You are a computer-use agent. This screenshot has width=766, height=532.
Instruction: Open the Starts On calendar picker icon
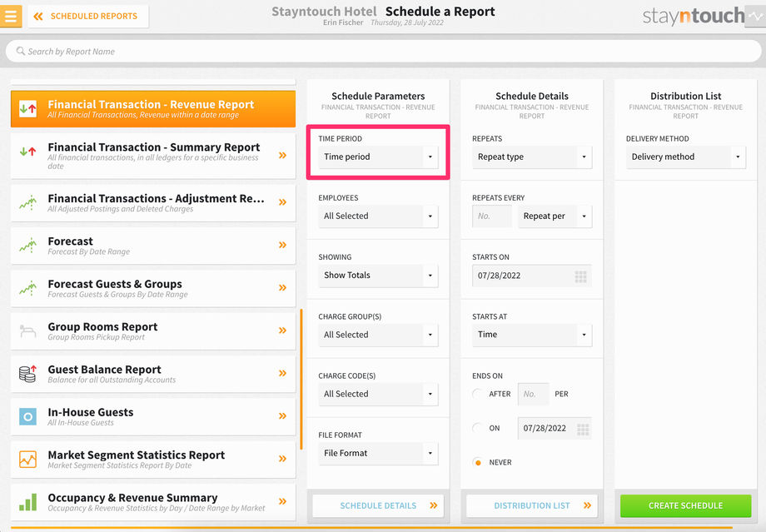click(x=580, y=277)
